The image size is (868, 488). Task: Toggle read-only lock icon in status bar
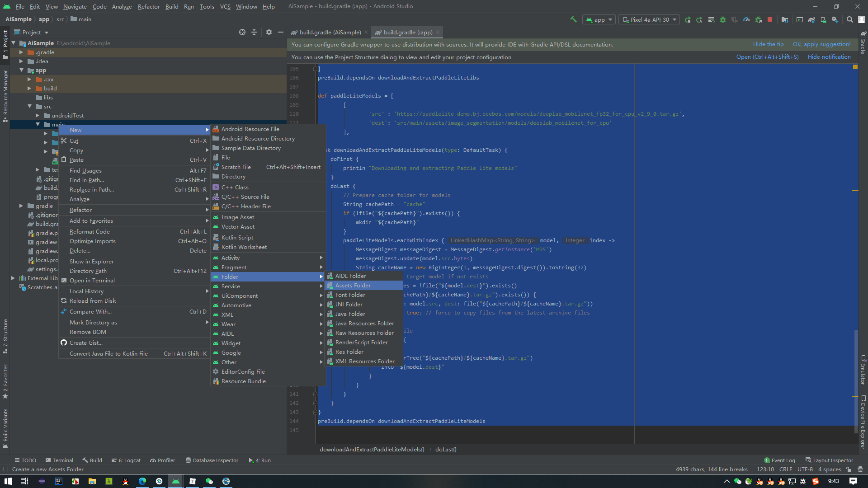849,469
